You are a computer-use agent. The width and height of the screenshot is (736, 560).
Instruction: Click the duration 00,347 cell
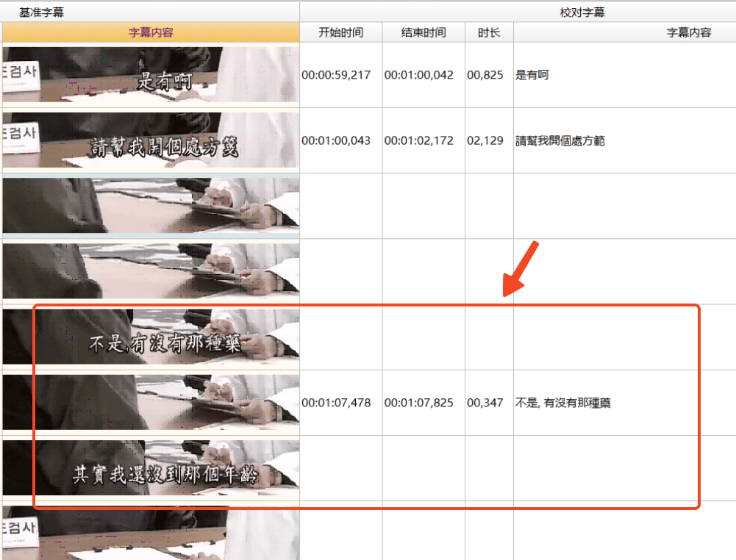[487, 403]
